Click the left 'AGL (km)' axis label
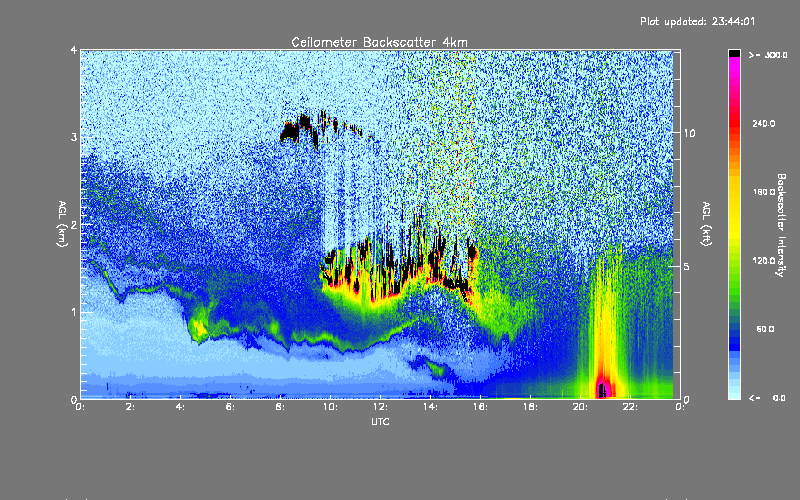 click(62, 224)
